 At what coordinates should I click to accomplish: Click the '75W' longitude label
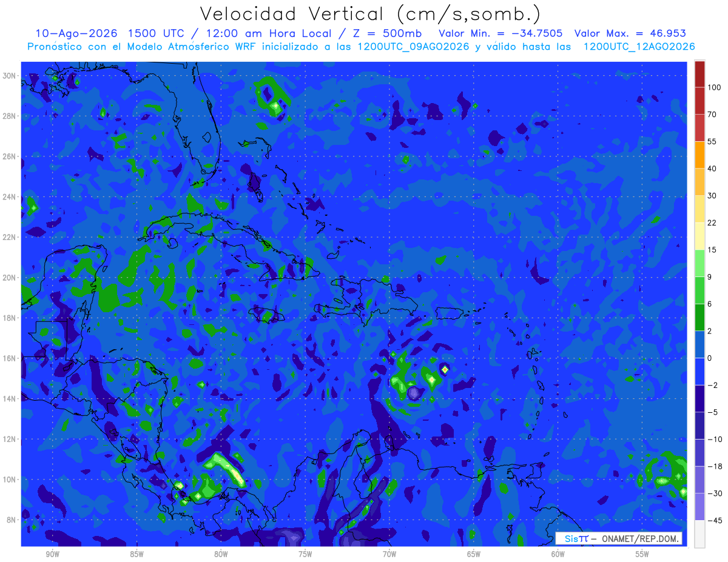click(305, 554)
